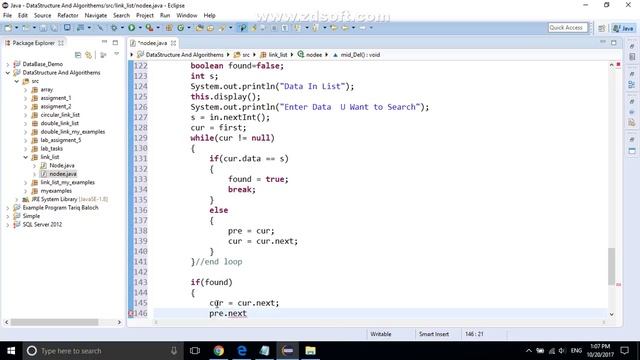Screen dimensions: 640x360
Task: Minimize the Package Explorer view
Action: coord(104,42)
